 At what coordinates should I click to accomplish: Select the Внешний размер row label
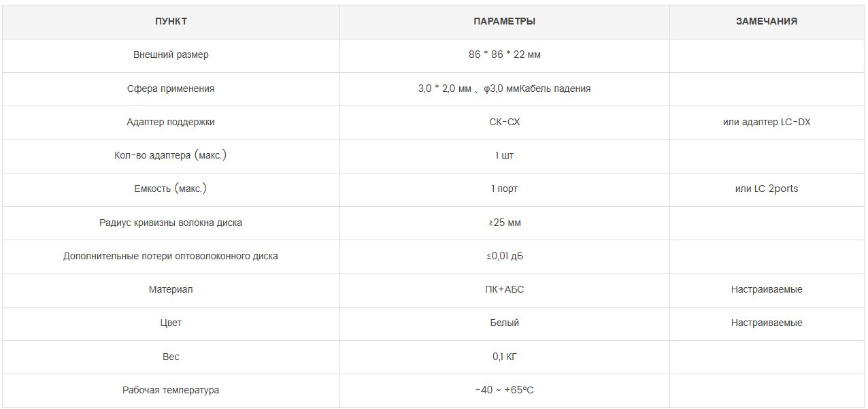171,54
